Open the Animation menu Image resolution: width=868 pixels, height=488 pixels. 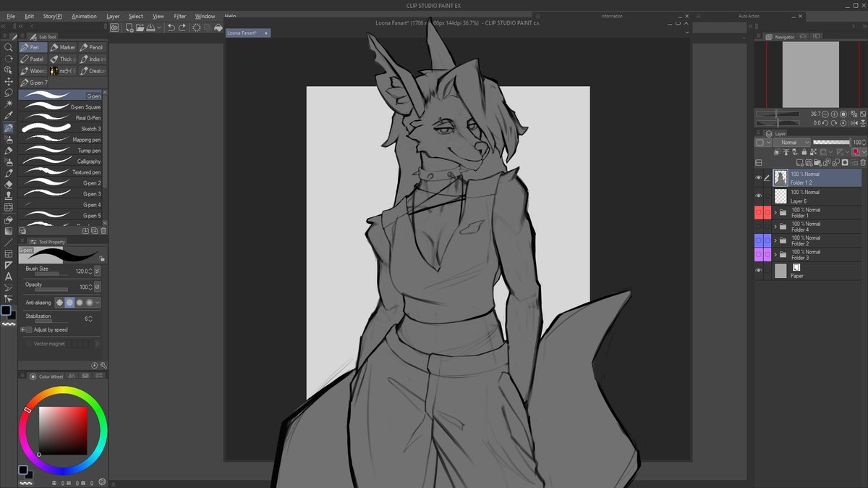pos(84,16)
